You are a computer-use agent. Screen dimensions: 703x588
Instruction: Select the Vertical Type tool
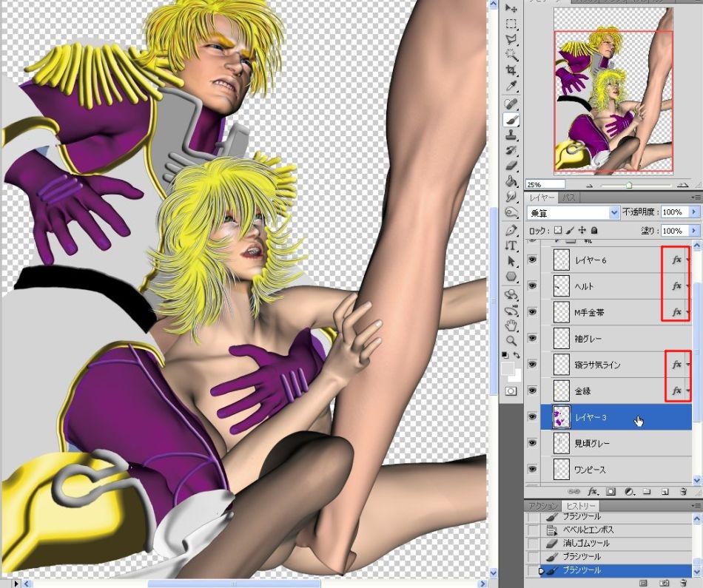(511, 246)
